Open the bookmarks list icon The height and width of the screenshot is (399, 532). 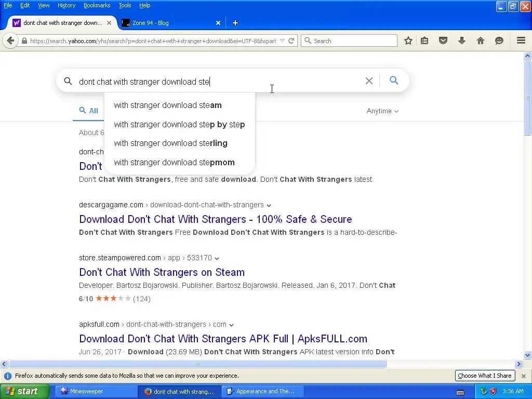pyautogui.click(x=424, y=41)
